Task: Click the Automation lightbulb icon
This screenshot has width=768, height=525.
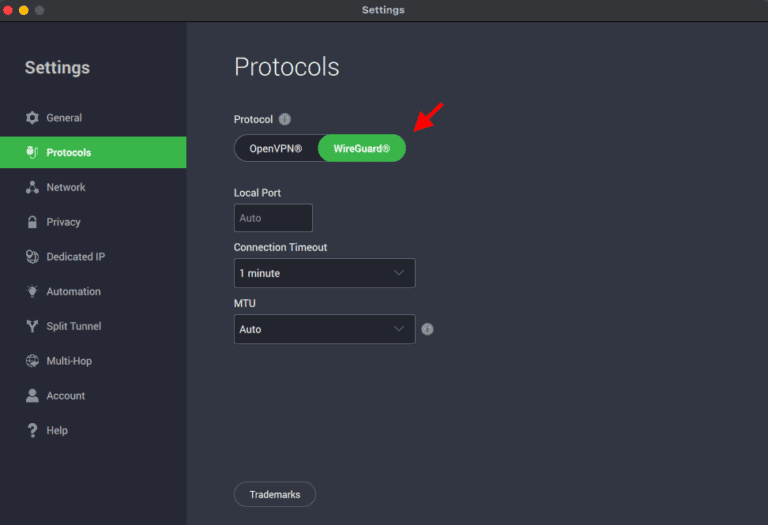Action: pyautogui.click(x=32, y=292)
